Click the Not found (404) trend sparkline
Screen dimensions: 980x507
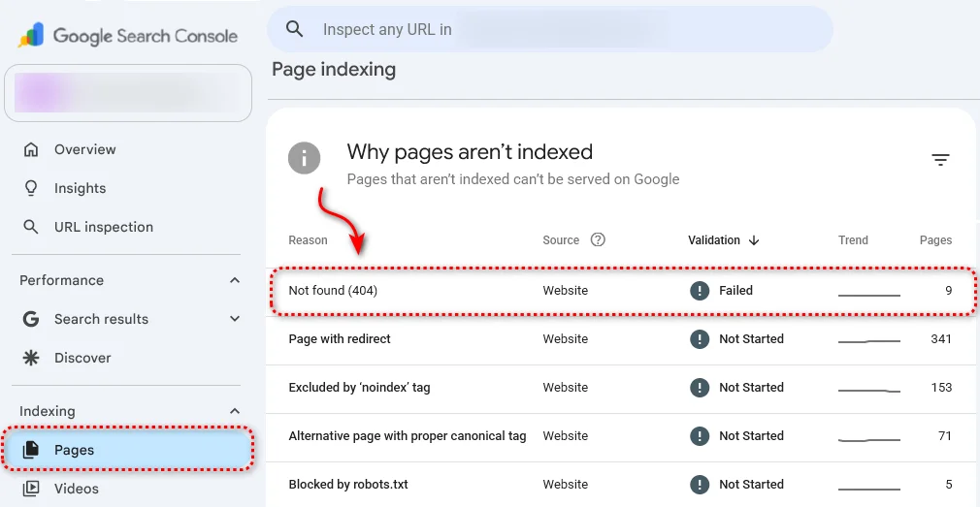tap(868, 294)
